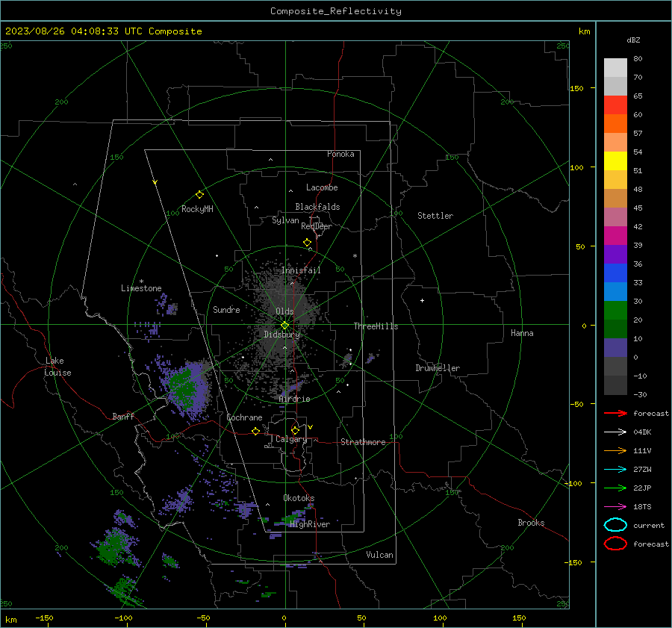
Task: Click the Okotoks label
Action: (299, 497)
